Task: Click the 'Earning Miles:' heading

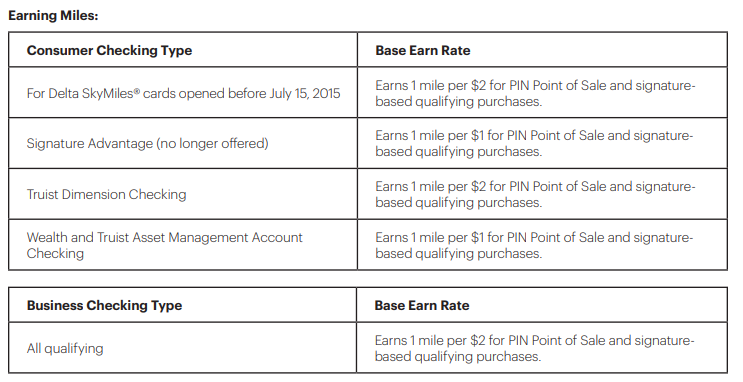Action: pyautogui.click(x=53, y=15)
